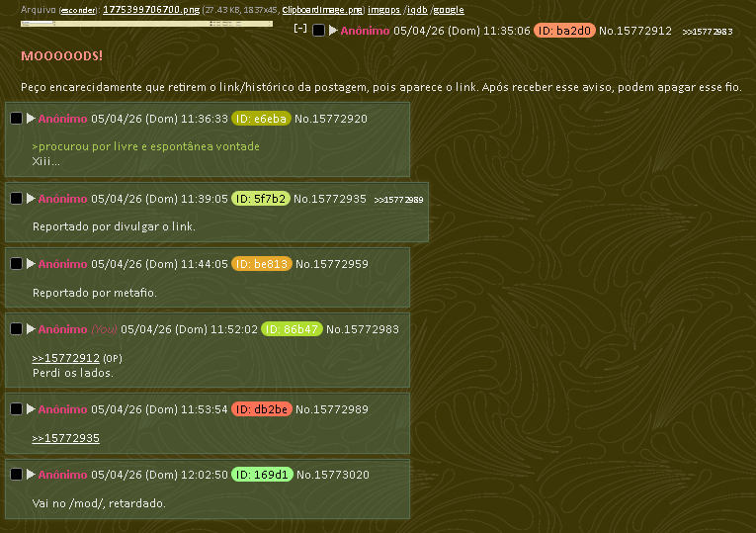756x533 pixels.
Task: Open ClipboardImage.png original filename link
Action: tap(322, 10)
